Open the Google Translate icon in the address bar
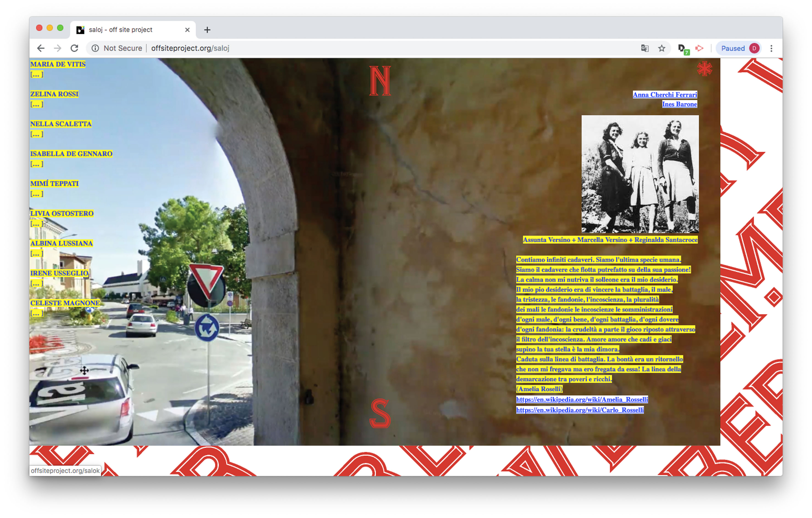812x518 pixels. [644, 48]
